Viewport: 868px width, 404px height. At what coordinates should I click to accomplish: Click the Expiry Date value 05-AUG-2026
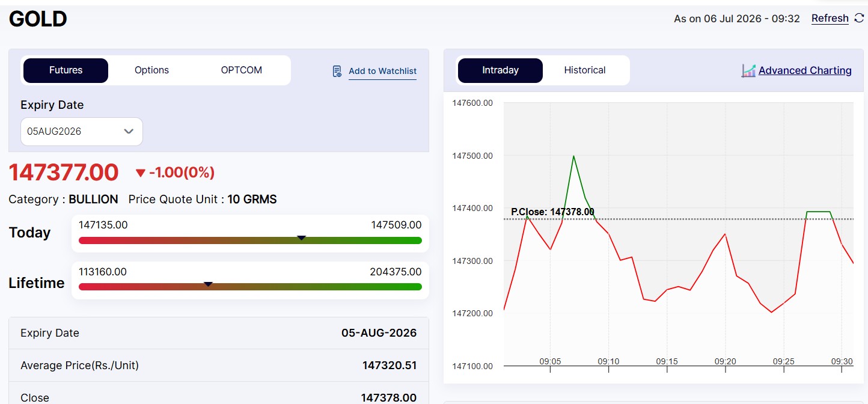click(379, 333)
